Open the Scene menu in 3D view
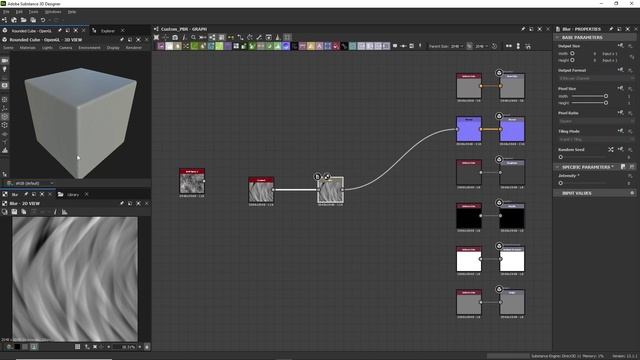This screenshot has height=360, width=640. click(8, 48)
